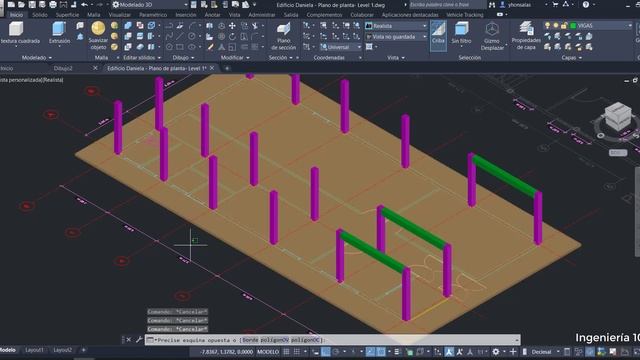Open the Modelado 3D workspace dropdown
Viewport: 640px width, 360px height.
(x=150, y=4)
